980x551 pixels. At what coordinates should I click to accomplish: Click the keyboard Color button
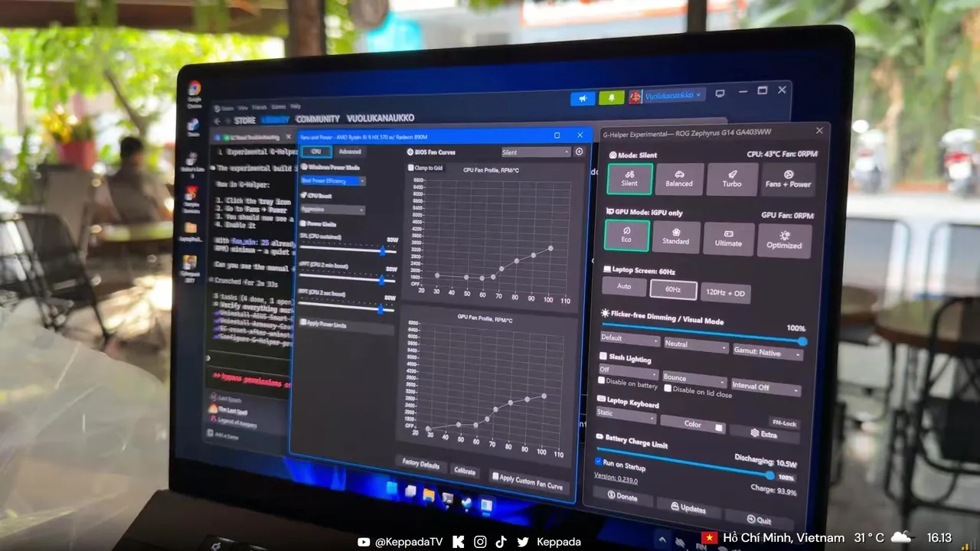(x=691, y=424)
